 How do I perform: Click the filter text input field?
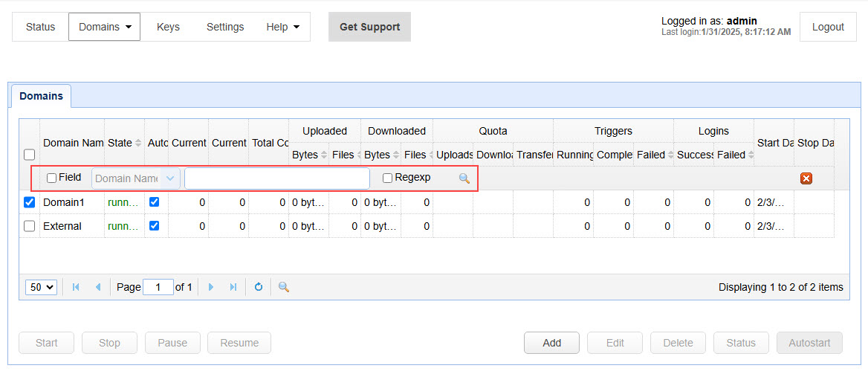click(x=276, y=178)
